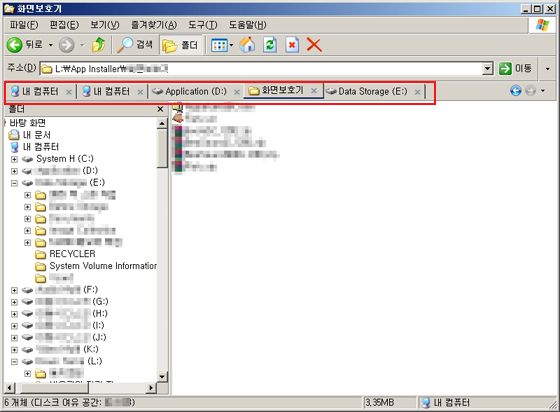
Task: Click folder tree scroll left arrow
Action: point(9,387)
